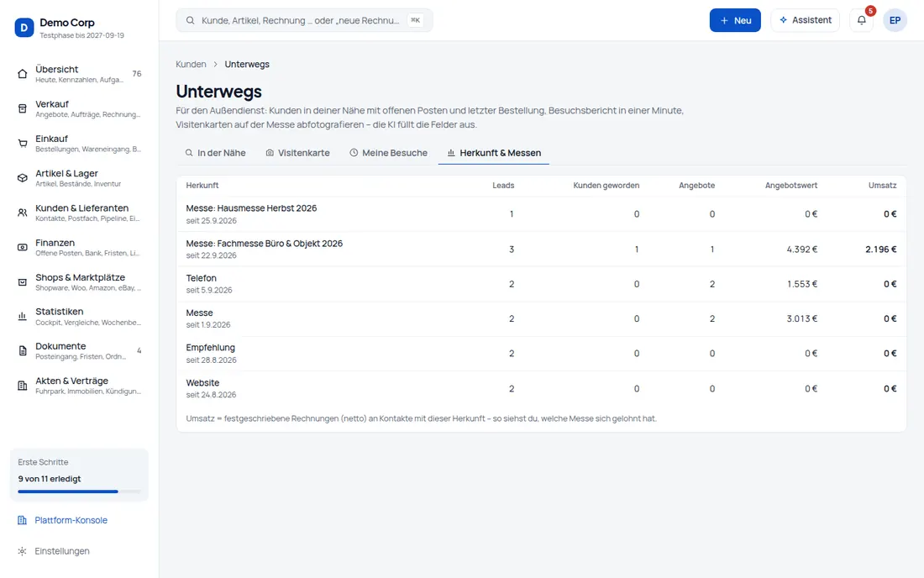This screenshot has height=578, width=924.
Task: Click the Finanzen money icon
Action: 23,248
